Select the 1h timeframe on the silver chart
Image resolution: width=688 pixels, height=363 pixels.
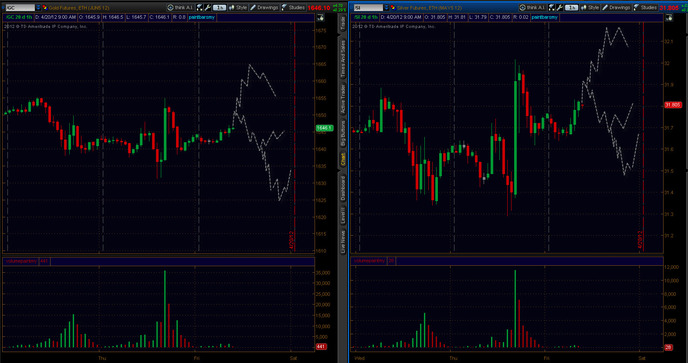pyautogui.click(x=571, y=7)
